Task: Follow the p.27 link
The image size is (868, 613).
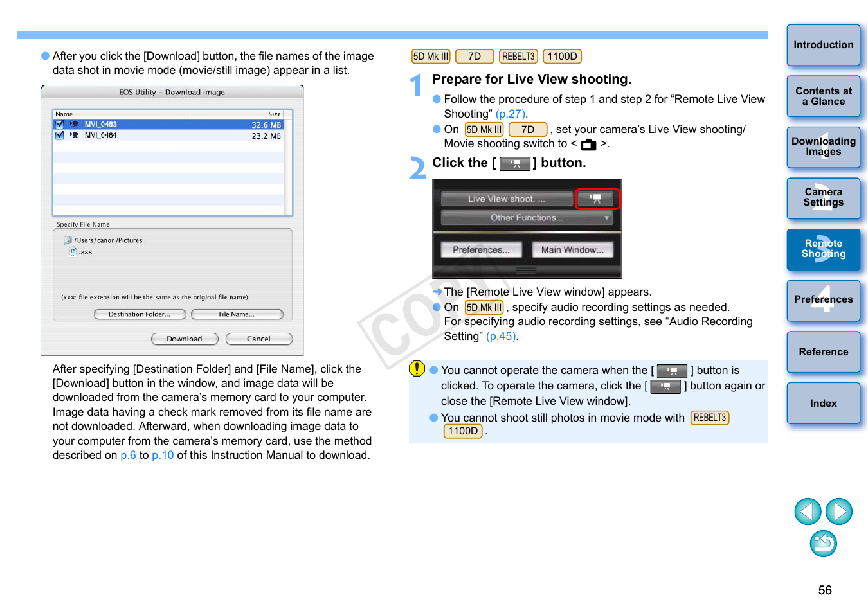Action: coord(511,114)
